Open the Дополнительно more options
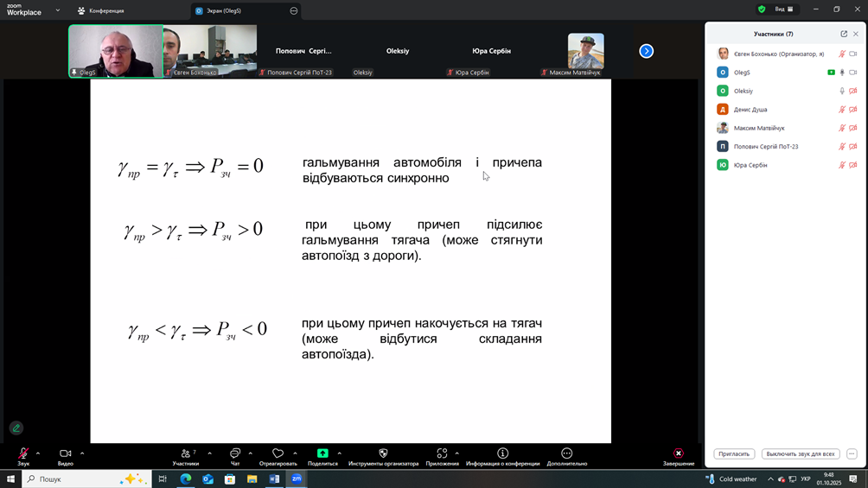The image size is (868, 488). [566, 453]
